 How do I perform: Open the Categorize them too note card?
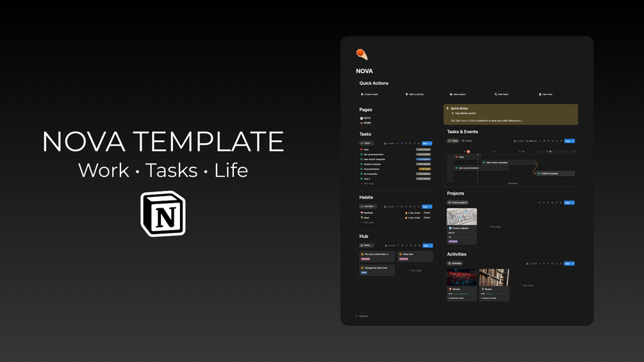pyautogui.click(x=377, y=270)
